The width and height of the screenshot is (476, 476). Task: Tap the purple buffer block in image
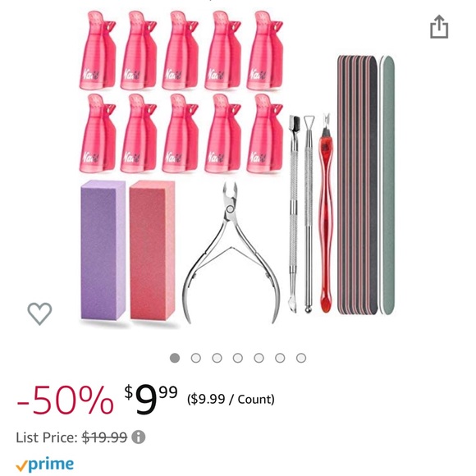click(x=103, y=249)
